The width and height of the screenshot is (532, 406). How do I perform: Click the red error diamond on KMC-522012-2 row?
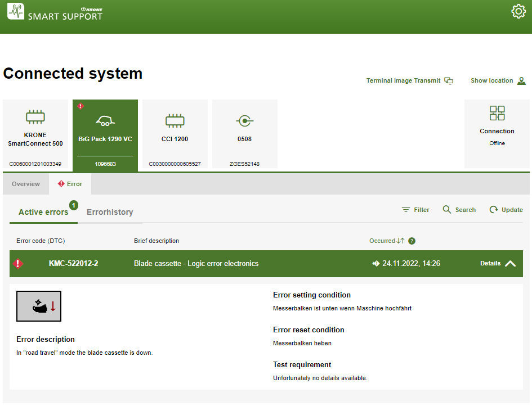(x=19, y=264)
